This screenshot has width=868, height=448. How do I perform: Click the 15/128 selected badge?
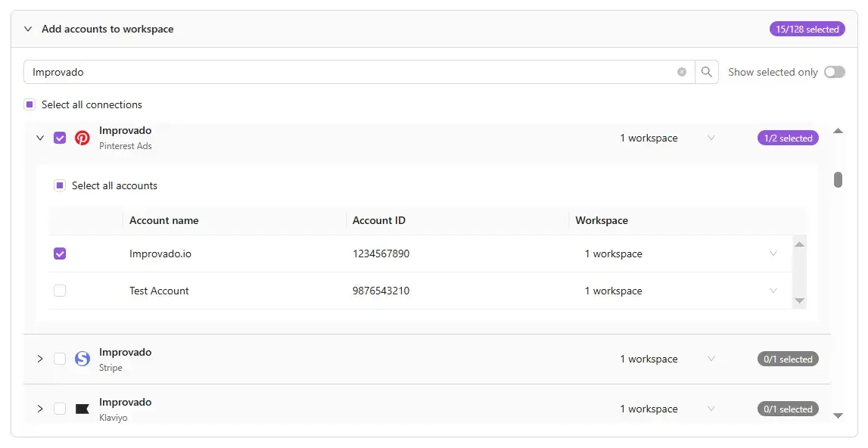click(807, 29)
